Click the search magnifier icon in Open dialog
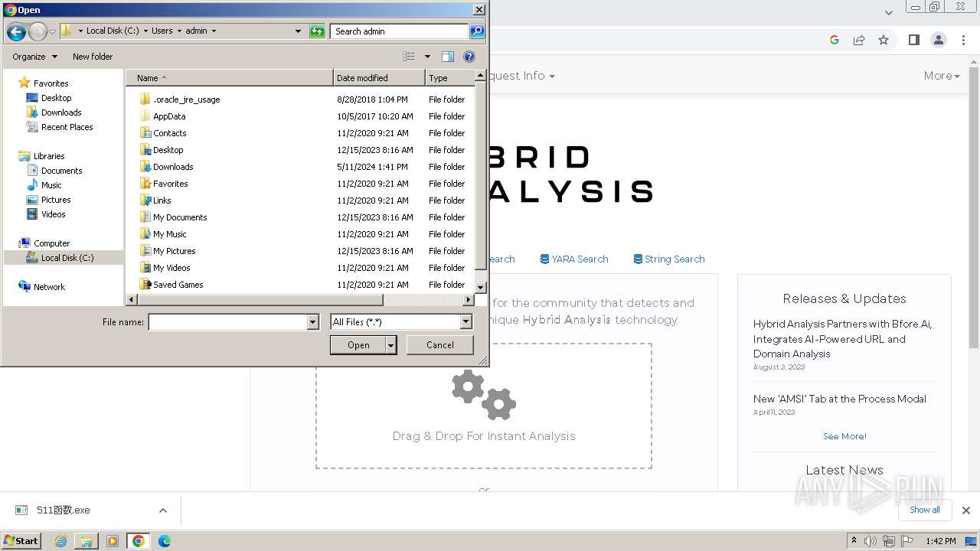 [x=477, y=31]
